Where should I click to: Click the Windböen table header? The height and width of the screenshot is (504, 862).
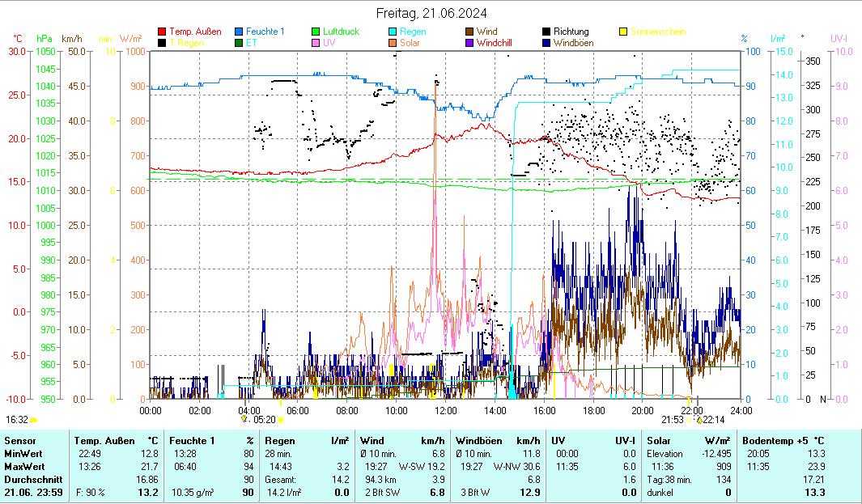pyautogui.click(x=478, y=441)
